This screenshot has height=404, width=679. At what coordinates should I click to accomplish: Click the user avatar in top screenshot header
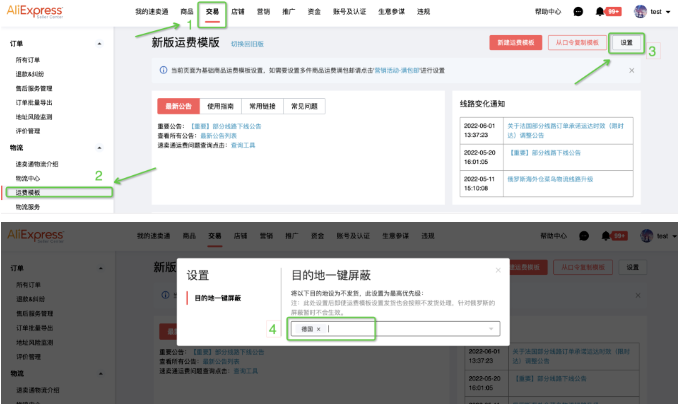[x=640, y=12]
